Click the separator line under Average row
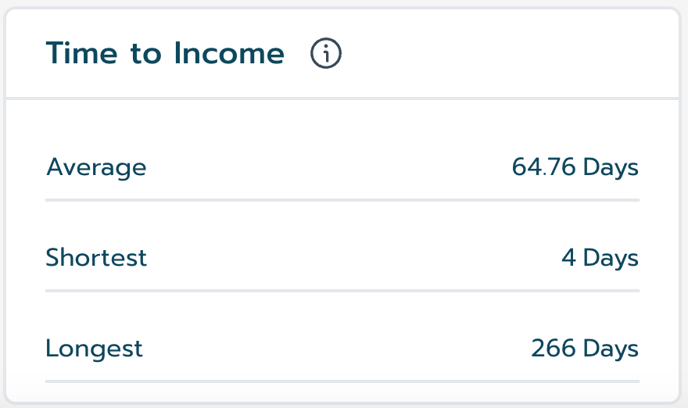This screenshot has height=408, width=688. pyautogui.click(x=342, y=200)
